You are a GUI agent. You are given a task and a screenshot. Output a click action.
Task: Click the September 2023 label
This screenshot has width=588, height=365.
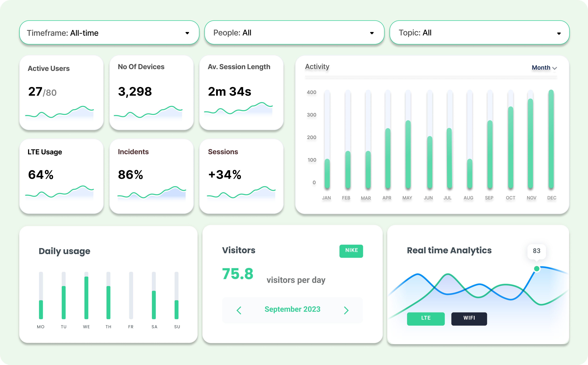[292, 309]
